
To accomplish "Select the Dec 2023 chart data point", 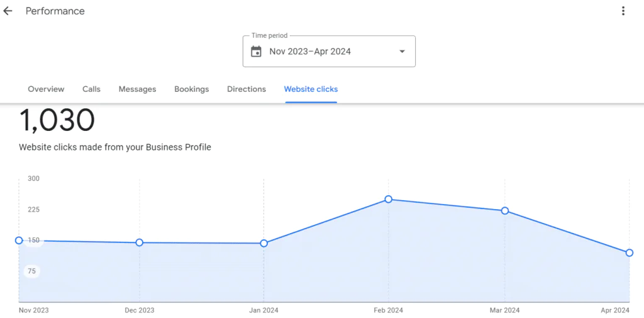I will pos(140,242).
